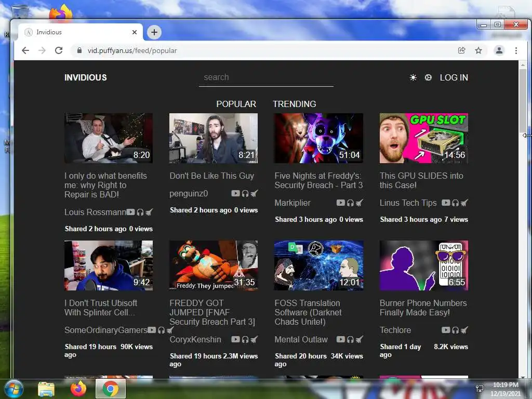Screen dimensions: 532x399
Task: Audio mode headphones icon beside Markiplier
Action: click(x=350, y=203)
